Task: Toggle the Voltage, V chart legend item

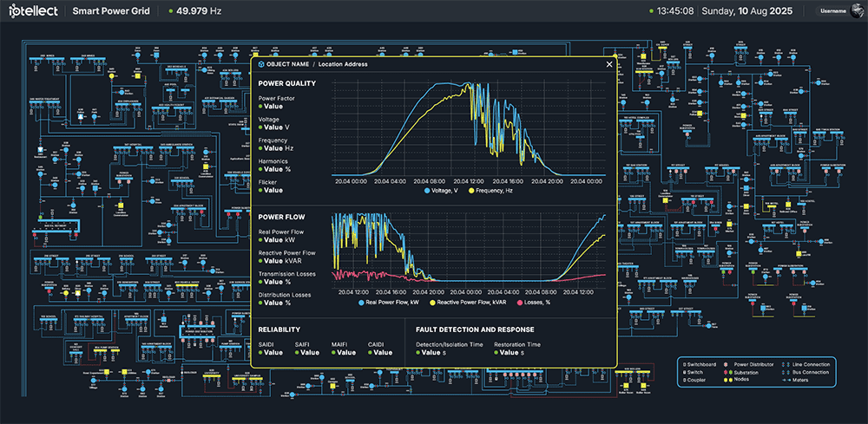Action: pos(444,189)
